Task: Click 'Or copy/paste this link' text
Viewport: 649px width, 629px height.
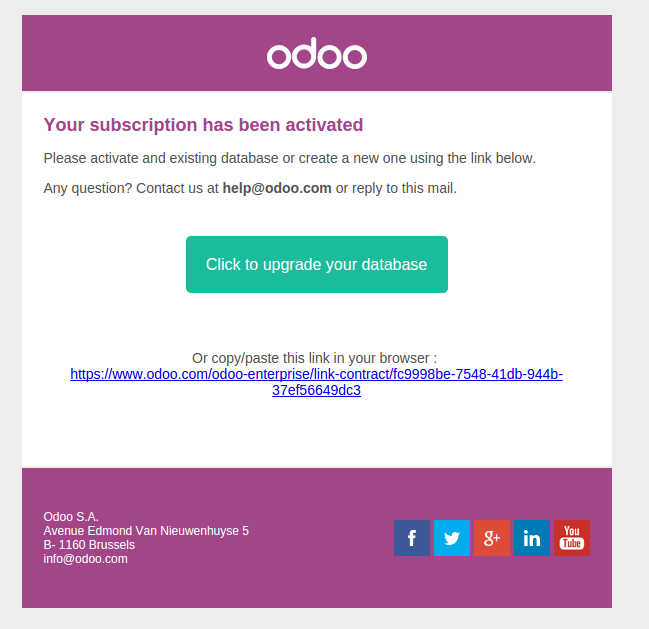Action: pyautogui.click(x=314, y=358)
